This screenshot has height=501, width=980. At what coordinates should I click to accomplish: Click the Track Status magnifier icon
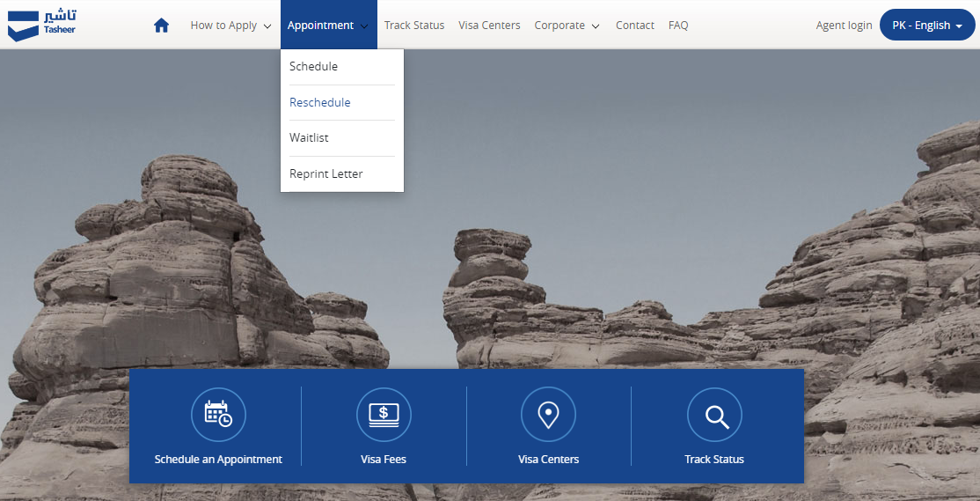(x=714, y=414)
